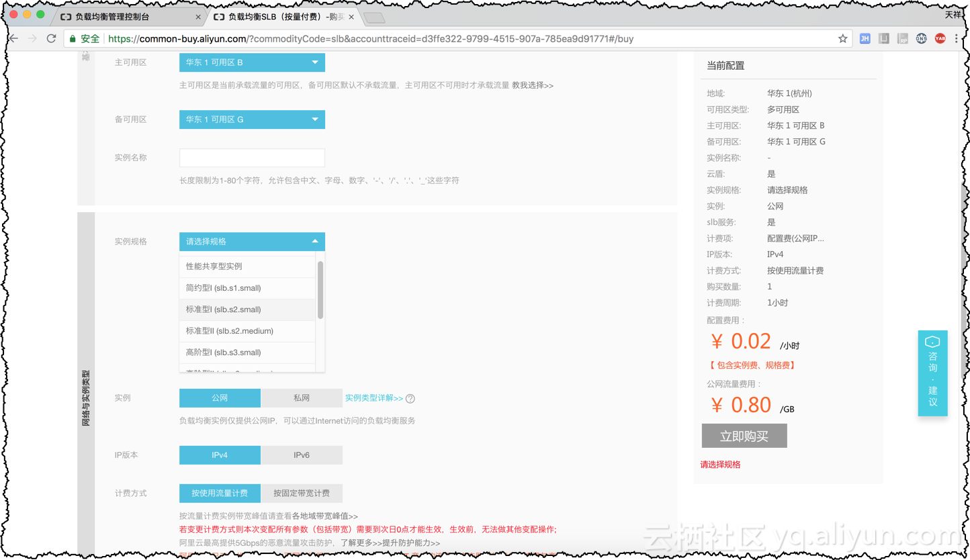970x560 pixels.
Task: Click the browser back arrow
Action: coord(13,39)
